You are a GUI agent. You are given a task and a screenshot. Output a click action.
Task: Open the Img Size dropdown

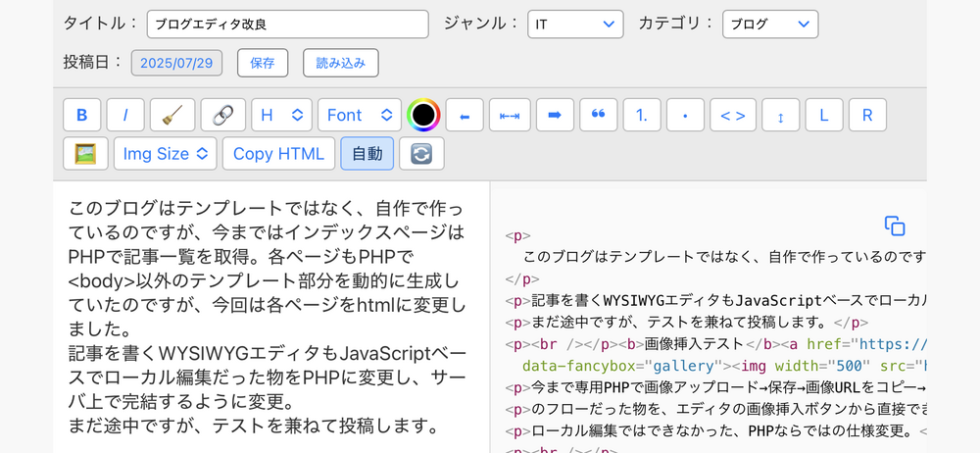click(165, 153)
